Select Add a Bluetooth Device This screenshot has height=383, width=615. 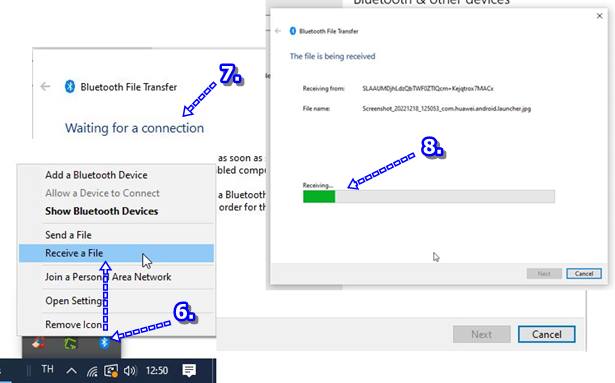pyautogui.click(x=96, y=175)
